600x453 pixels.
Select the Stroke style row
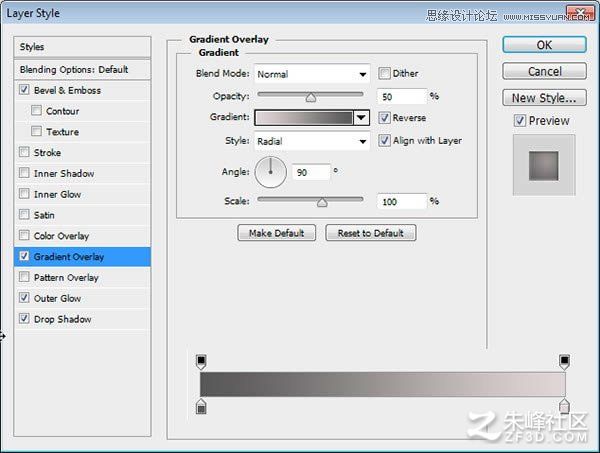coord(82,152)
